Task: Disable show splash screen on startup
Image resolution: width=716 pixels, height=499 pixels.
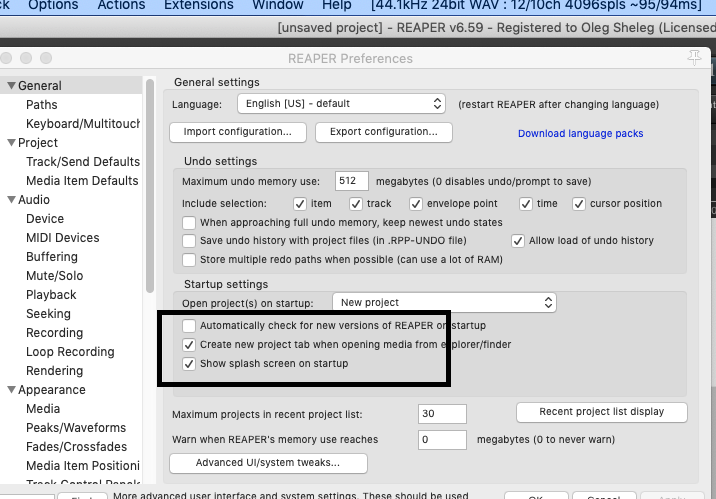Action: pos(189,364)
